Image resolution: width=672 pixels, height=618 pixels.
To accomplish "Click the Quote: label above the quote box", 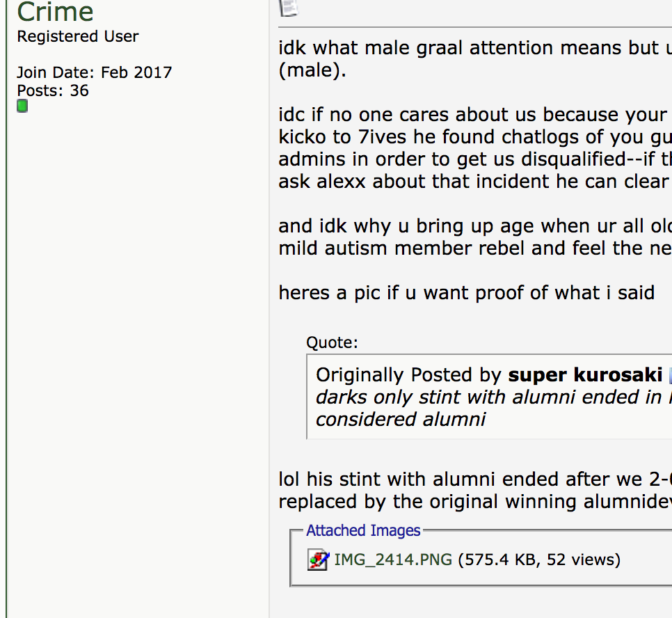I will [x=333, y=342].
